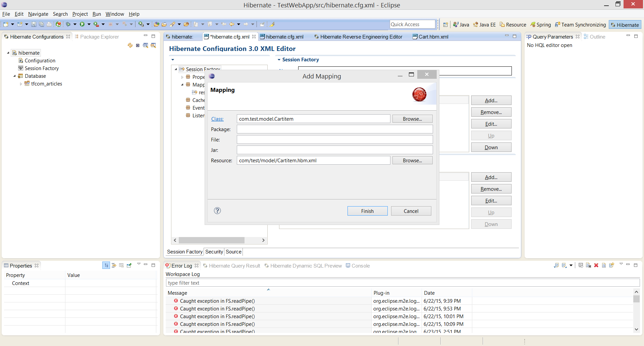Click the Back navigation arrow in toolbar

232,24
